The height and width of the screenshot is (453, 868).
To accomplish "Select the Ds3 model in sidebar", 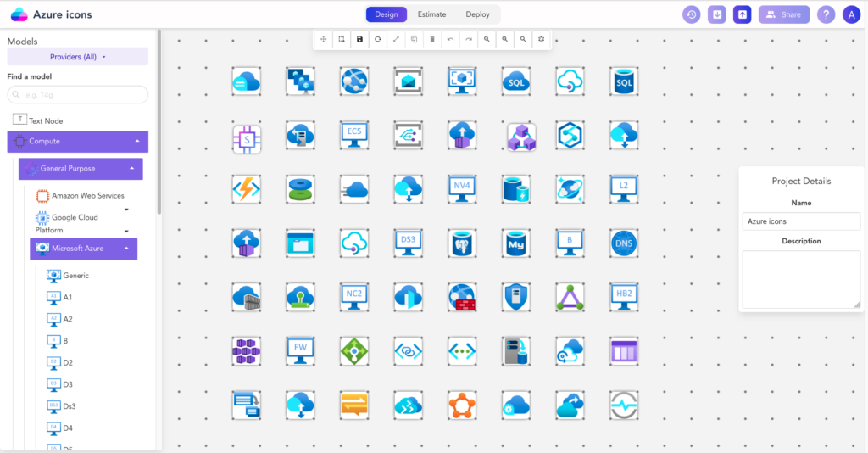I will coord(61,406).
